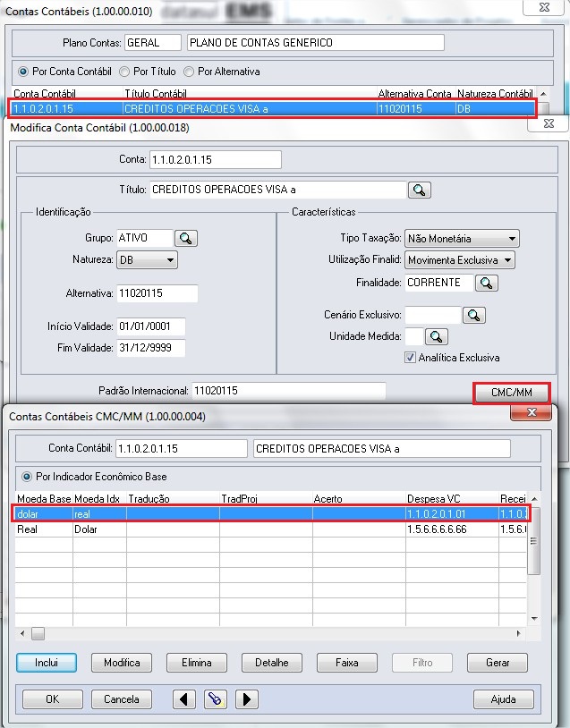This screenshot has height=728, width=570.
Task: Close the Modifica Conta Contábil window
Action: click(x=549, y=123)
